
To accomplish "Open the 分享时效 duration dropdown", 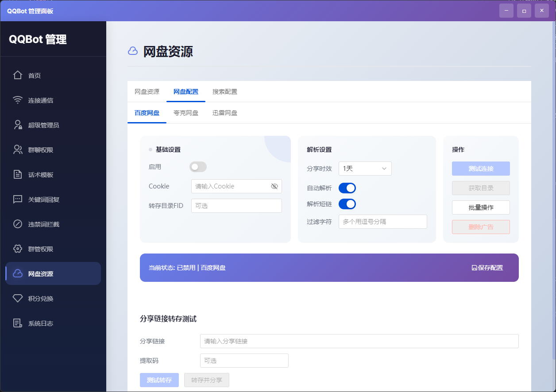I will pos(365,169).
